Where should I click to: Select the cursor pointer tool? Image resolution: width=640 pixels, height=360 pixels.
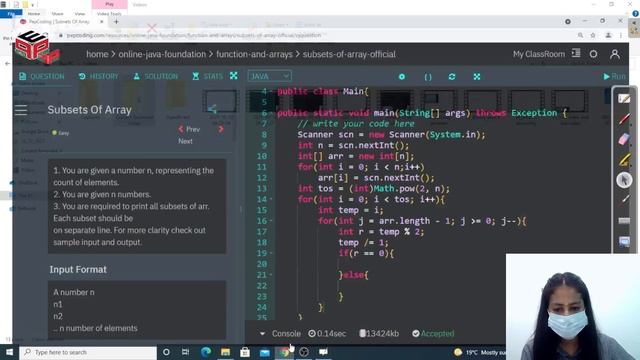[624, 180]
